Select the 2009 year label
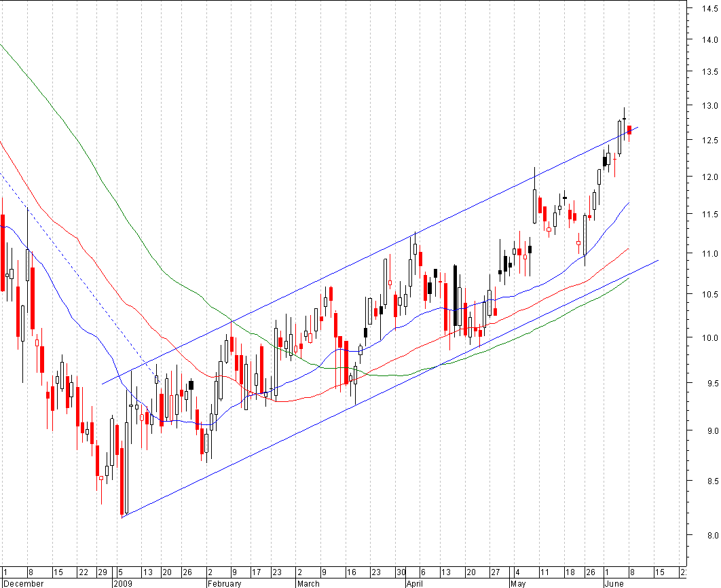The width and height of the screenshot is (721, 588). [123, 583]
